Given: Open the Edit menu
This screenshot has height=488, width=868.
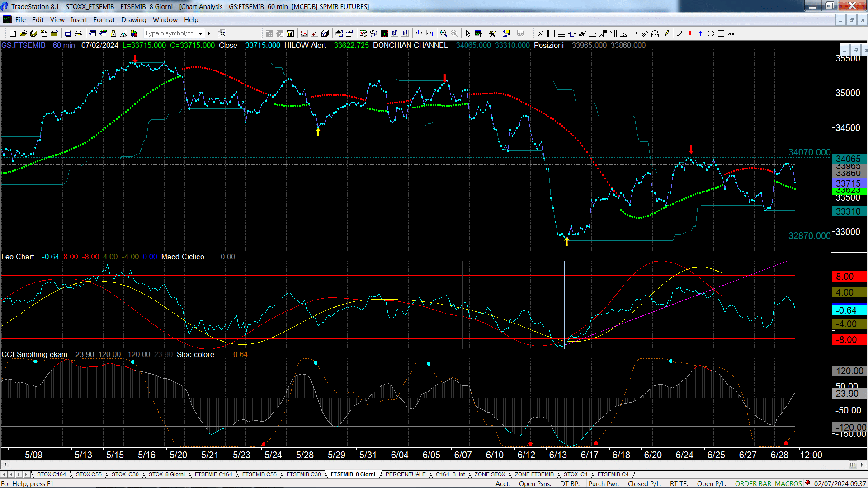Looking at the screenshot, I should (x=38, y=20).
